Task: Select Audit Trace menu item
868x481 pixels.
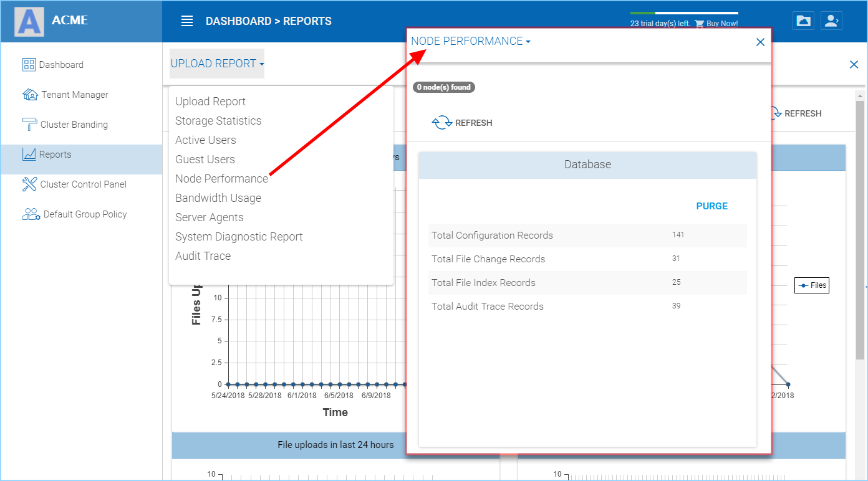Action: click(203, 256)
